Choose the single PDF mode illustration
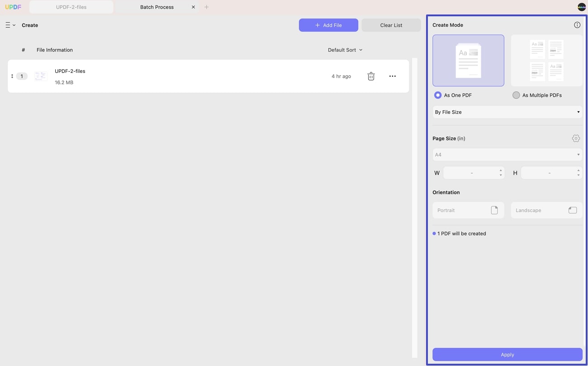 click(x=468, y=61)
